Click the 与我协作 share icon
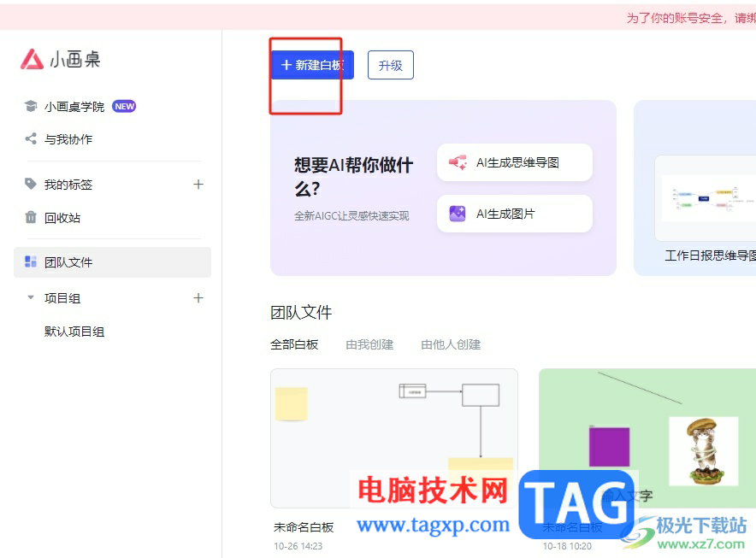Viewport: 756px width, 558px height. (31, 138)
